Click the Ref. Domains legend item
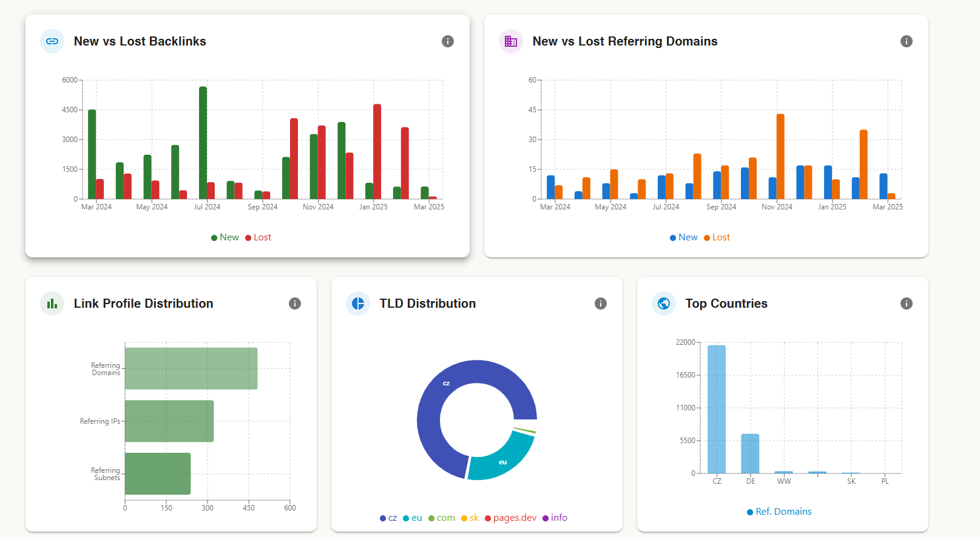The width and height of the screenshot is (980, 539). [x=779, y=512]
